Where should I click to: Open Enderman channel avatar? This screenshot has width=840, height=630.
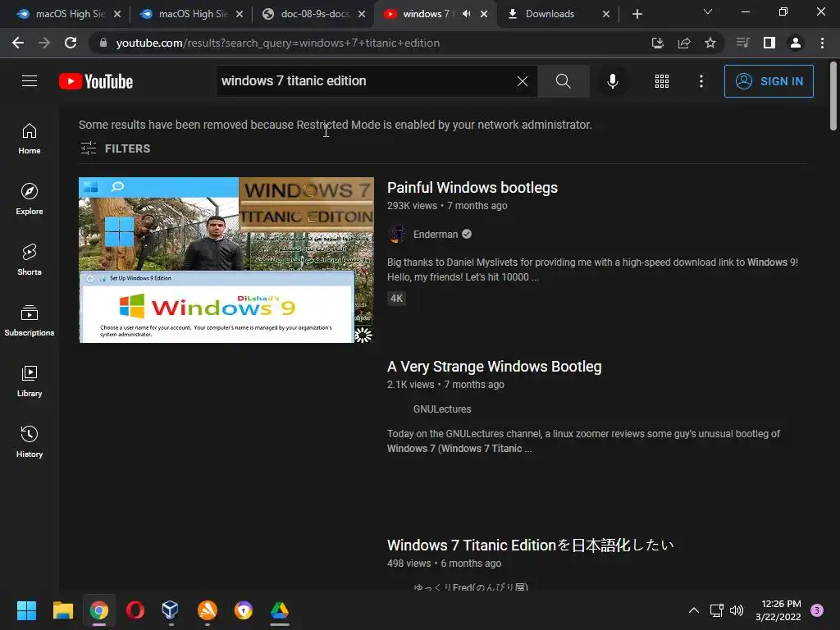click(x=397, y=234)
